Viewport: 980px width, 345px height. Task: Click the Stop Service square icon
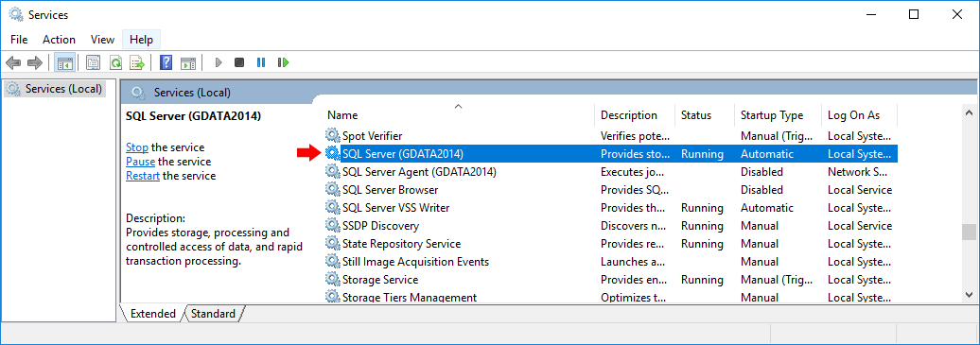239,62
